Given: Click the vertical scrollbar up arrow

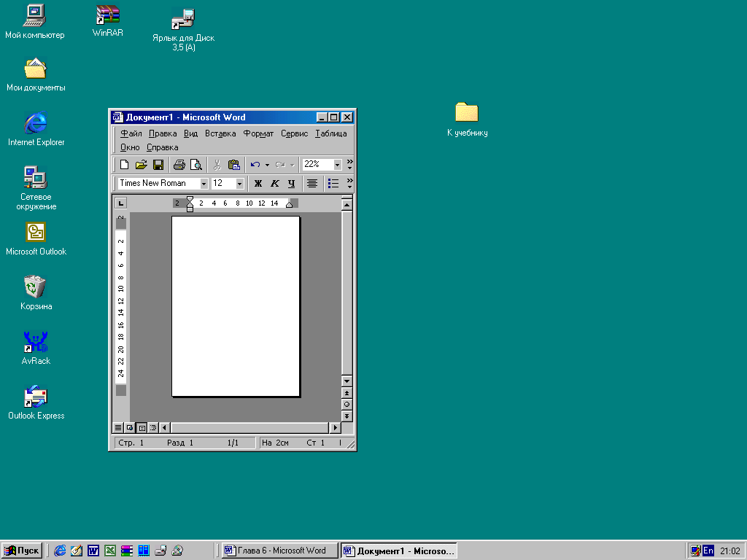Looking at the screenshot, I should pyautogui.click(x=347, y=205).
